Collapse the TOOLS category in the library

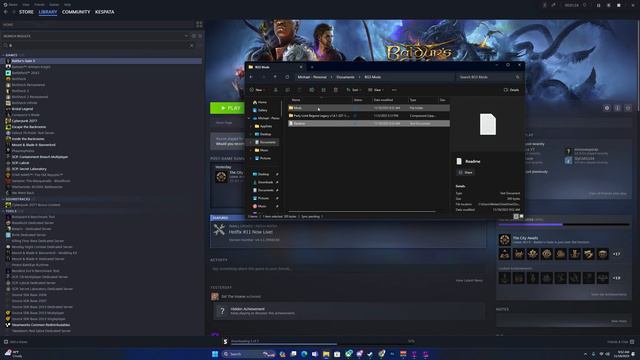(3, 211)
